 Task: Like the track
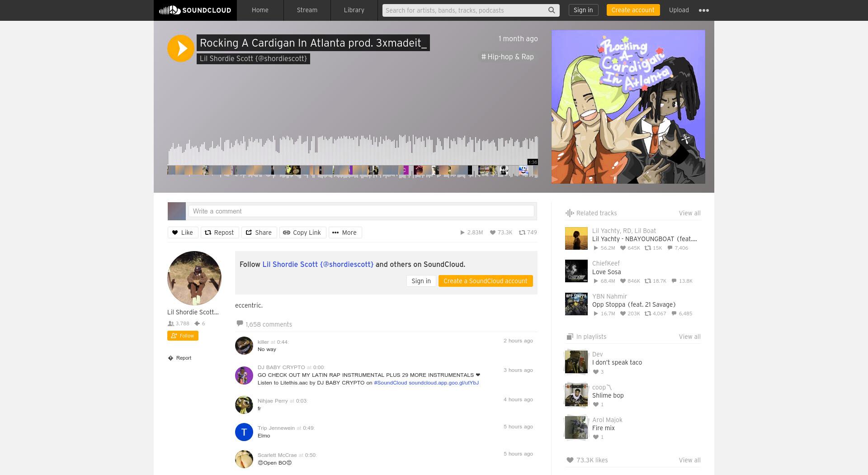(x=183, y=233)
